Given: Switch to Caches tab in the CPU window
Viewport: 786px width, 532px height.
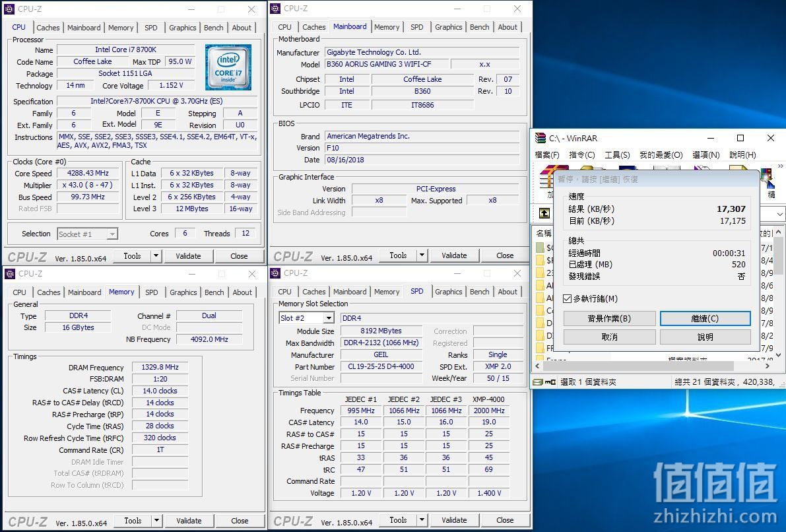Looking at the screenshot, I should click(48, 28).
